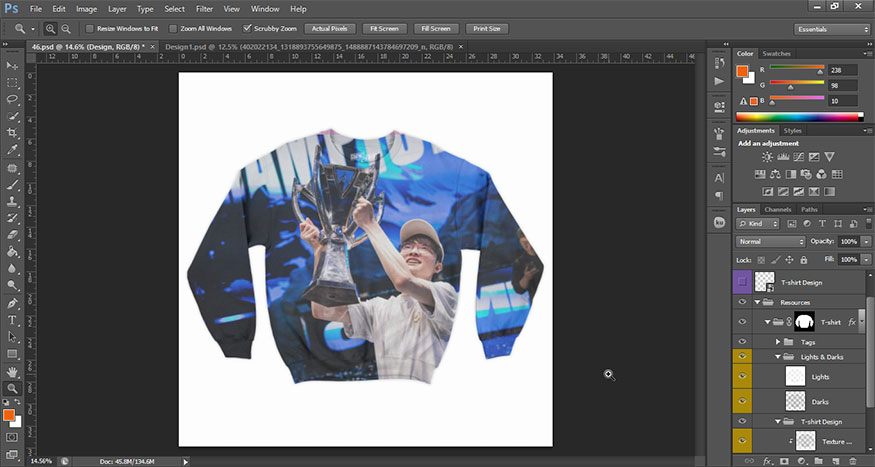Add a Color Balance adjustment
This screenshot has width=875, height=467.
(x=775, y=175)
